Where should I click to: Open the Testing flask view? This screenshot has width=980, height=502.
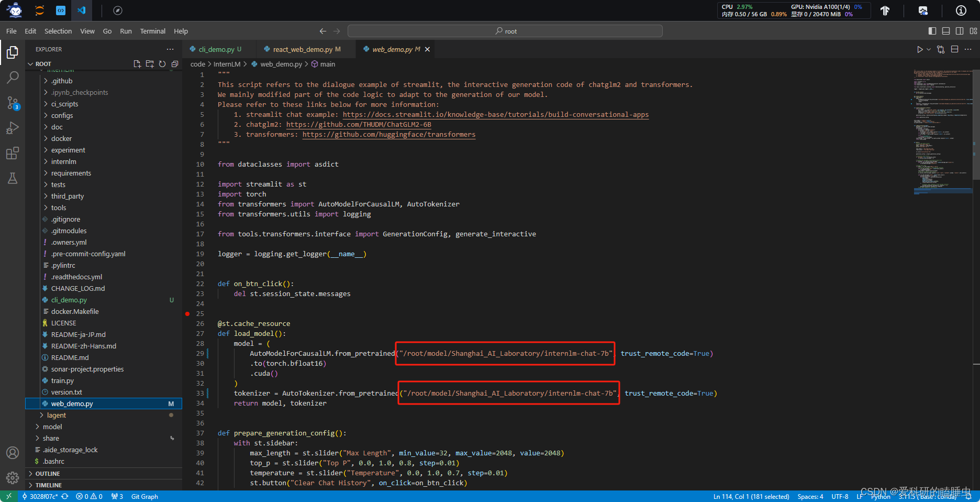(13, 178)
